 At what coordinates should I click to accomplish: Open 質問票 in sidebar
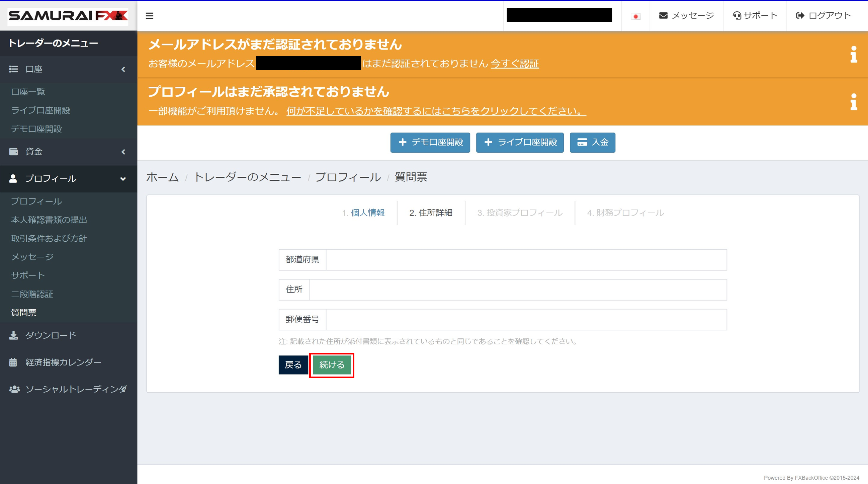coord(23,312)
